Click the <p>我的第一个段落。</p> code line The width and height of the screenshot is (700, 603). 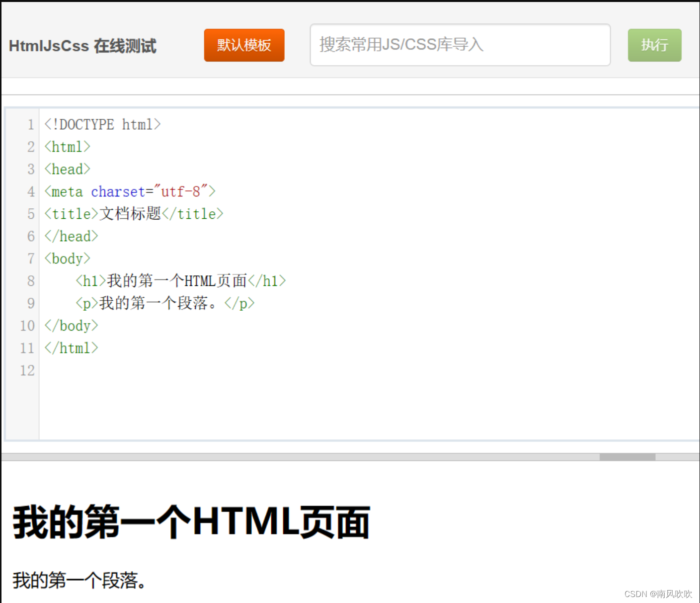165,303
